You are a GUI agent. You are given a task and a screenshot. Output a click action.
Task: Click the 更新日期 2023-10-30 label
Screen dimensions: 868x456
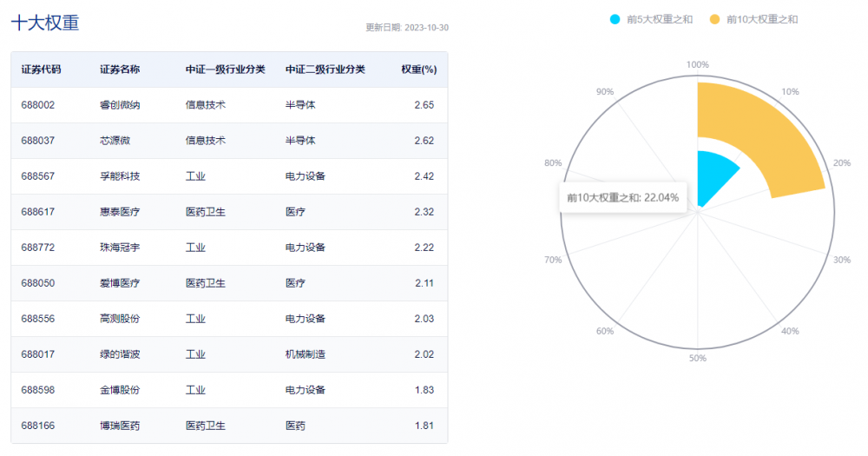pos(407,27)
